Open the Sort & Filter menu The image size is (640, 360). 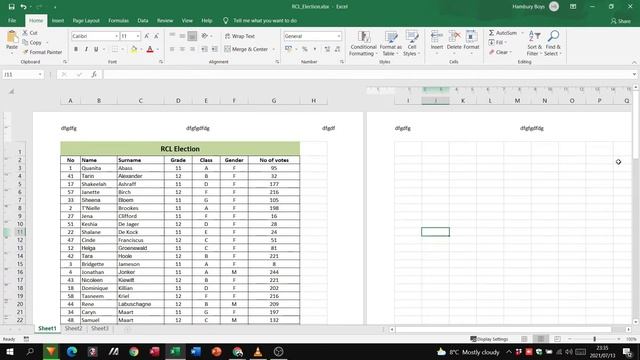534,43
